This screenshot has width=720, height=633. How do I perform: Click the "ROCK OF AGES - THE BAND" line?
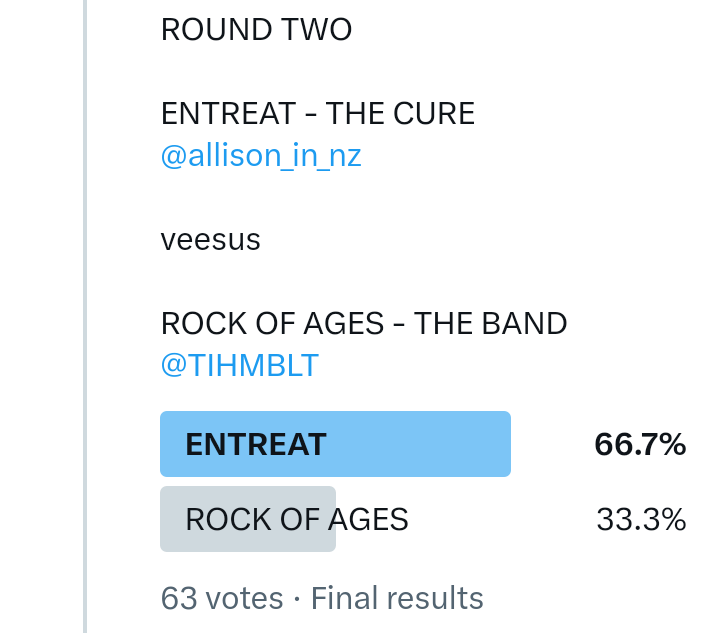(x=364, y=324)
